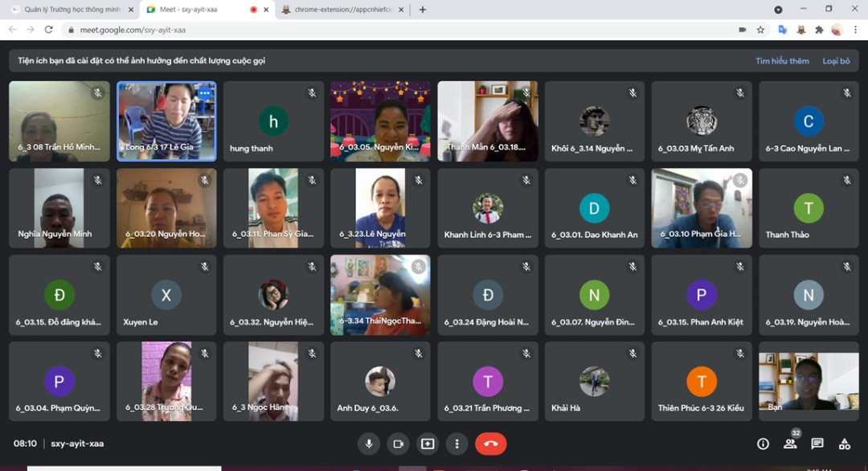The height and width of the screenshot is (471, 868).
Task: Turn off your camera in Meet
Action: point(398,444)
